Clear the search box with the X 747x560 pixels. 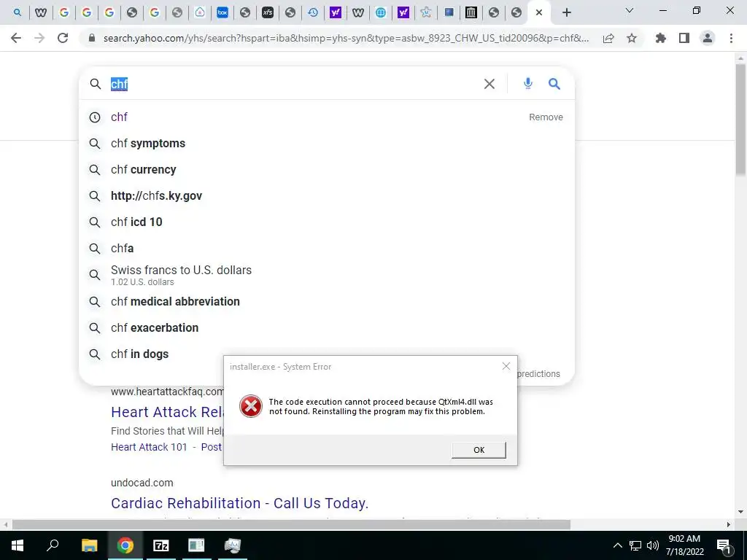pyautogui.click(x=489, y=84)
